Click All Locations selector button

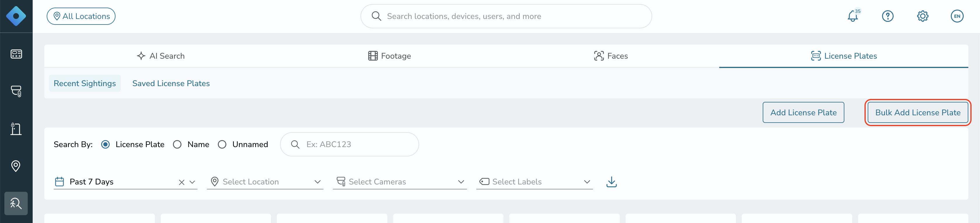(81, 16)
